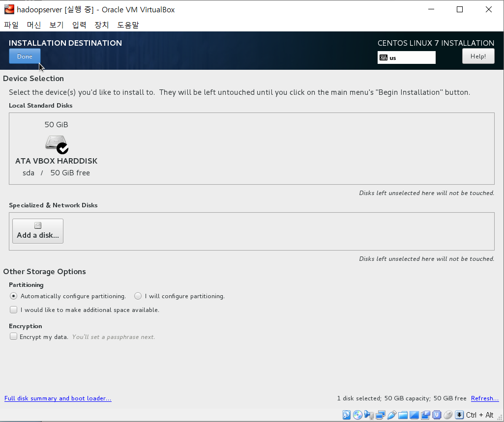This screenshot has height=422, width=504.
Task: Open Full disk summary and boot loader link
Action: [x=58, y=398]
